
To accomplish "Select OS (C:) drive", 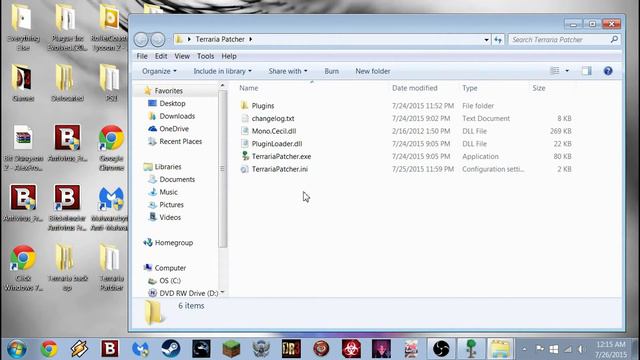I will click(170, 281).
